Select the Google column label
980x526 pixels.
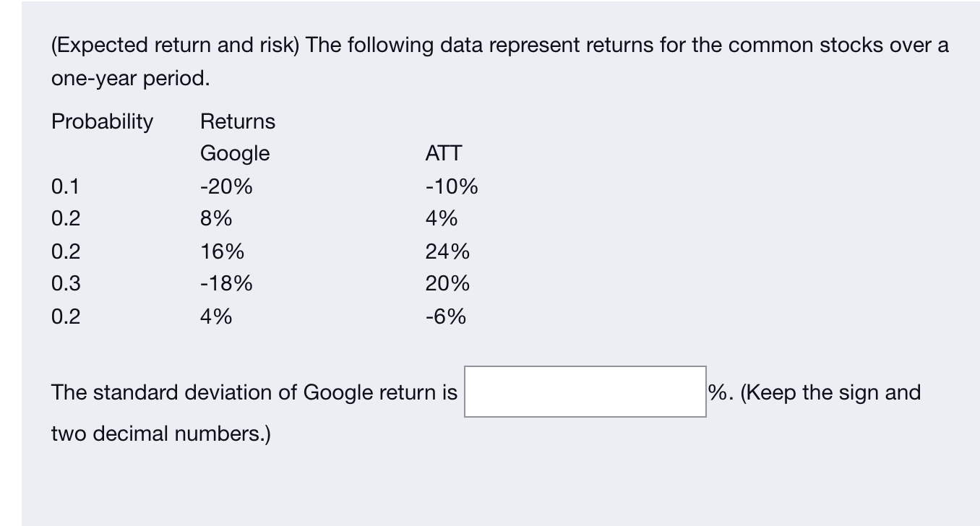pyautogui.click(x=234, y=153)
